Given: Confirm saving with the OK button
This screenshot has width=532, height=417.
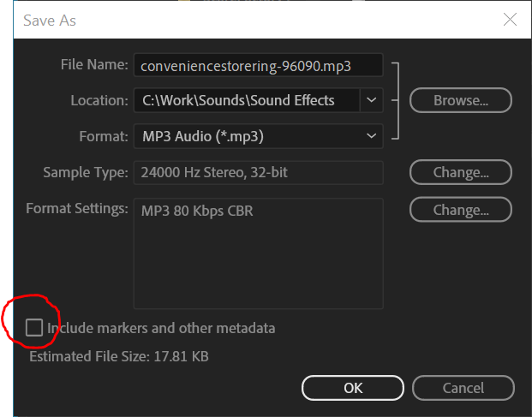Looking at the screenshot, I should click(353, 388).
